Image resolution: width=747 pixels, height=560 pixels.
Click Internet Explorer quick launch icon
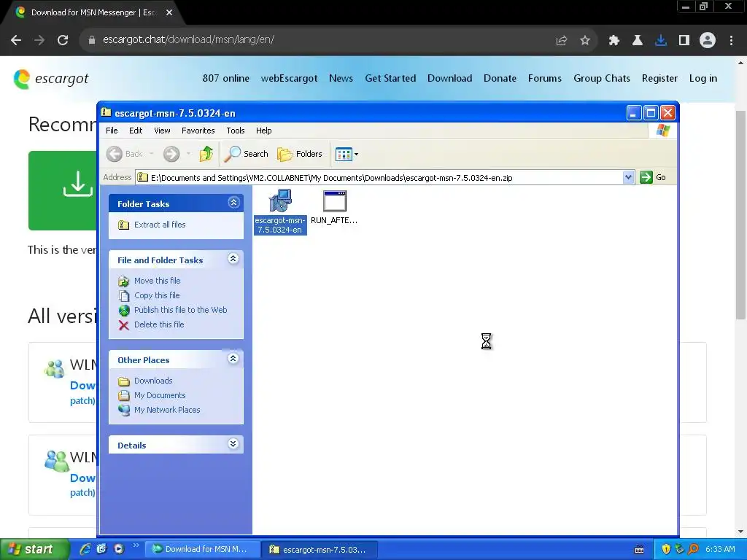click(86, 549)
